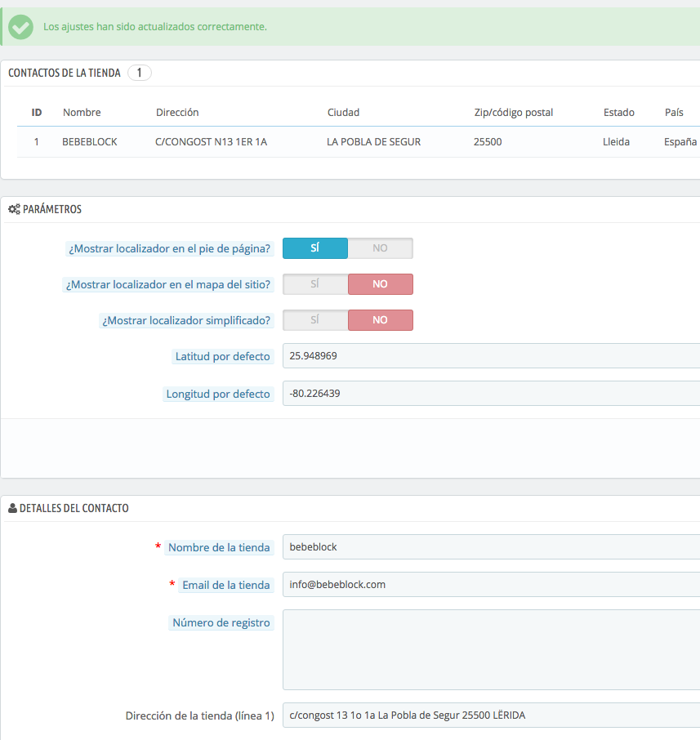Click the settings updated success message text
This screenshot has height=740, width=700.
(155, 27)
